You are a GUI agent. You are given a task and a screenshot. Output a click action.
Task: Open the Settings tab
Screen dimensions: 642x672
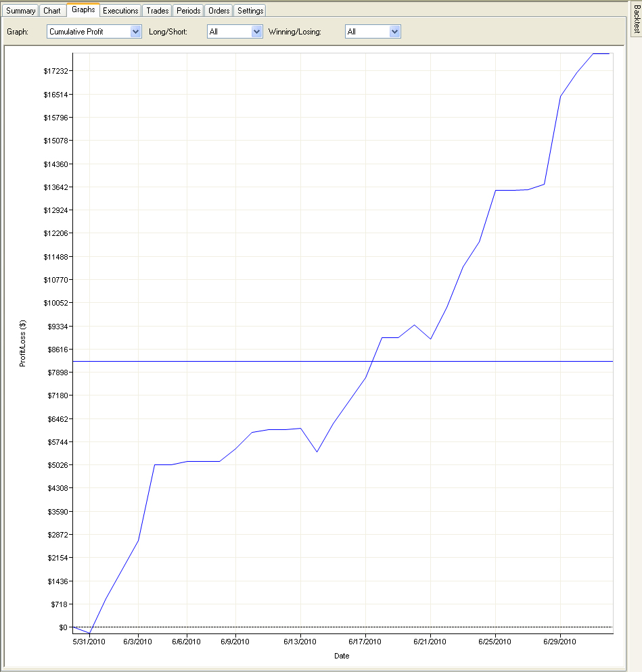point(250,11)
